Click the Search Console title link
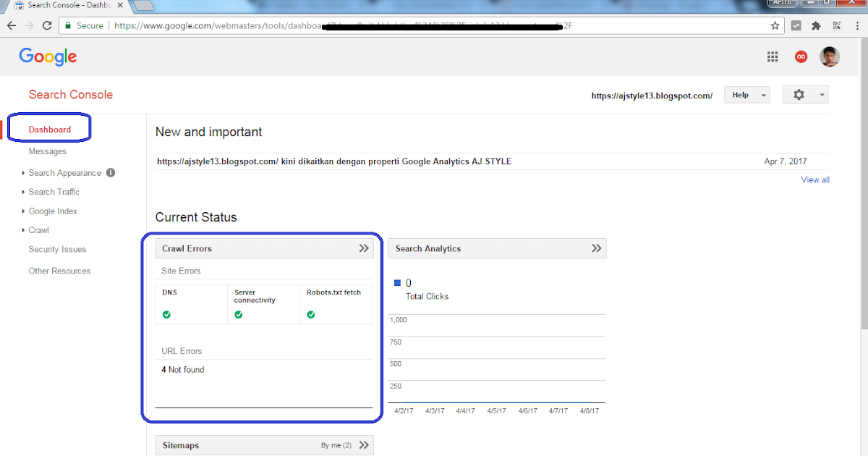868x456 pixels. point(71,95)
